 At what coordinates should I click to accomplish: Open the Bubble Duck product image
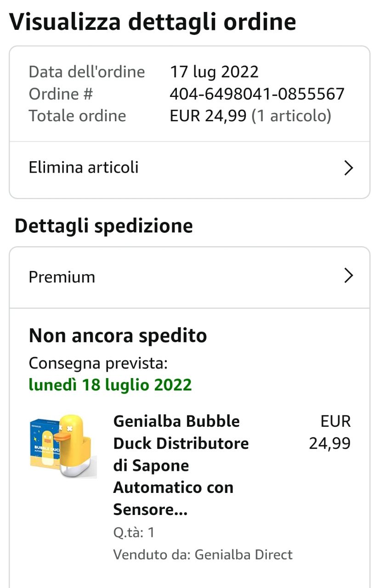tap(63, 446)
